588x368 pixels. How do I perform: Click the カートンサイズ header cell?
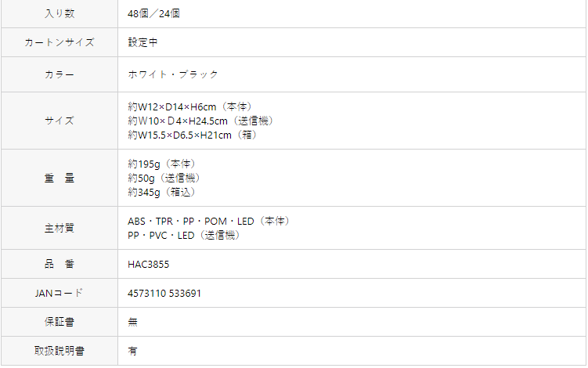point(60,42)
